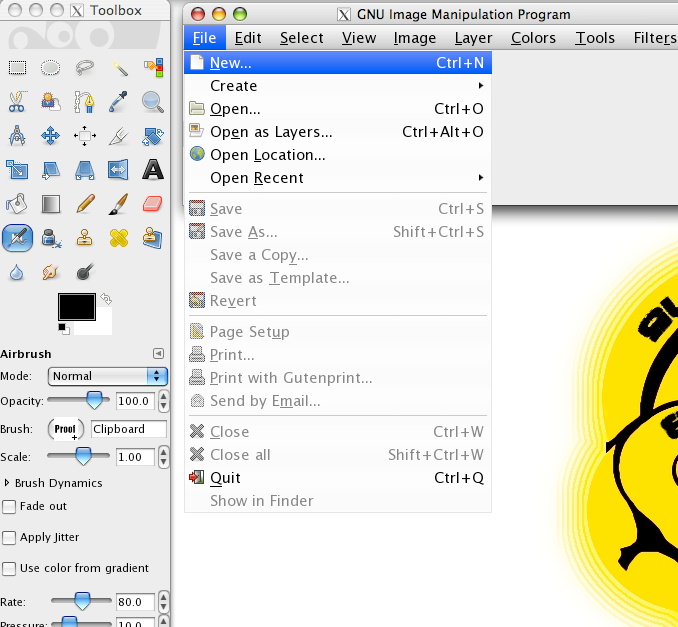
Task: Select the Perspective tool
Action: tap(84, 170)
